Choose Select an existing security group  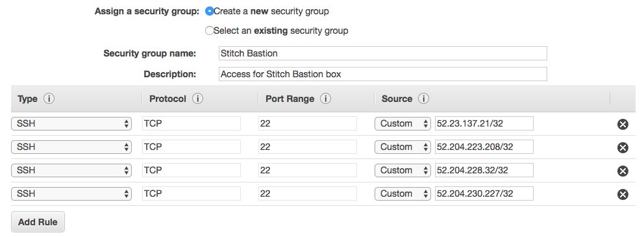(x=210, y=31)
